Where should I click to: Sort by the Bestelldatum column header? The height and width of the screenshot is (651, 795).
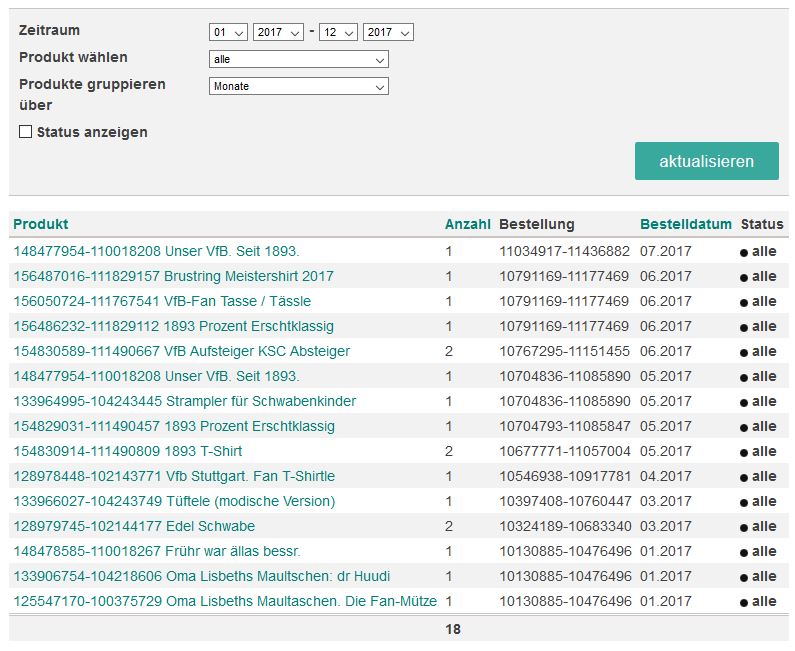point(685,224)
